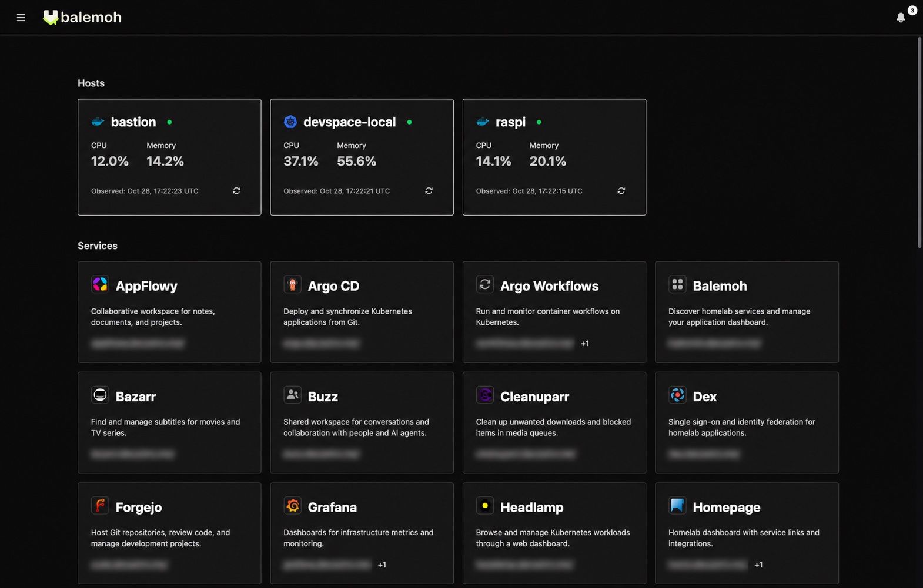Click the Bazarr service icon
This screenshot has width=923, height=588.
(100, 395)
